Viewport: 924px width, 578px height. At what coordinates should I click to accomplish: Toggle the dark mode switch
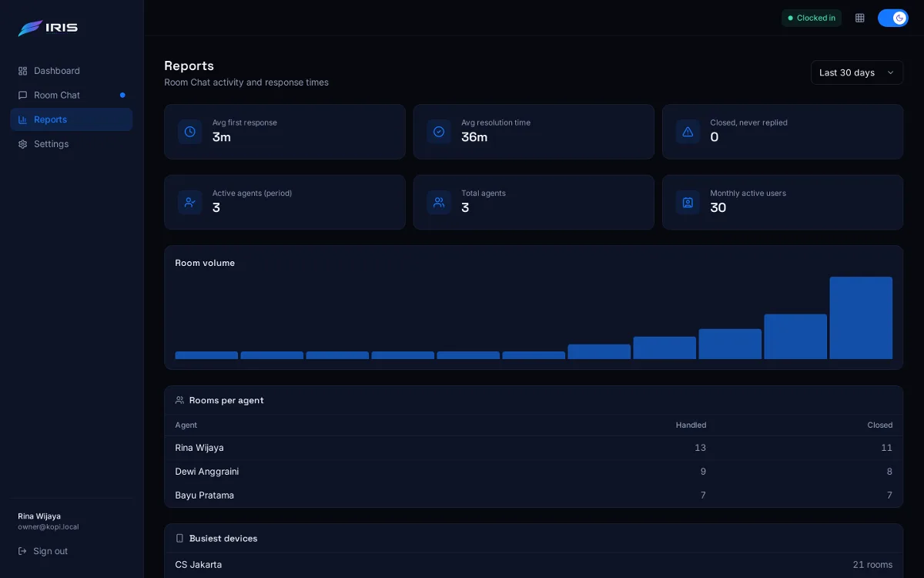pos(893,18)
